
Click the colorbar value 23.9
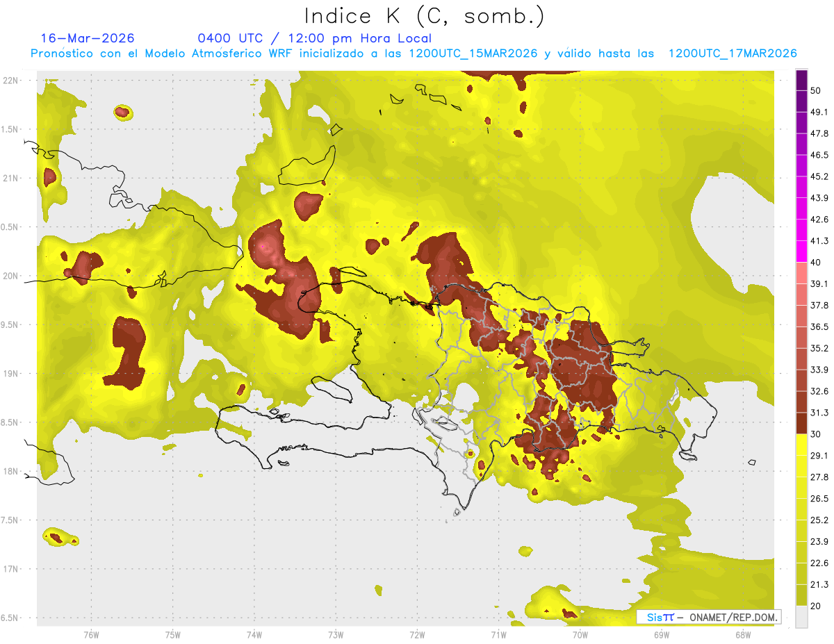pos(819,541)
